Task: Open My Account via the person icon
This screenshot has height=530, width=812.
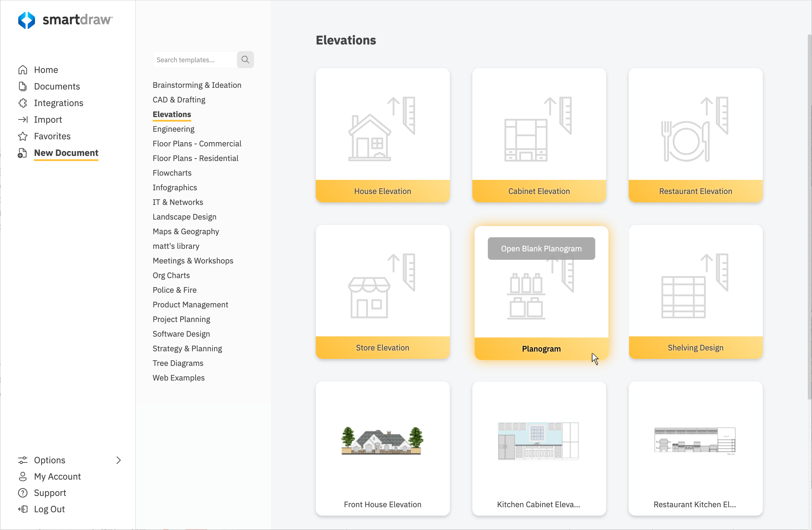Action: [x=22, y=477]
